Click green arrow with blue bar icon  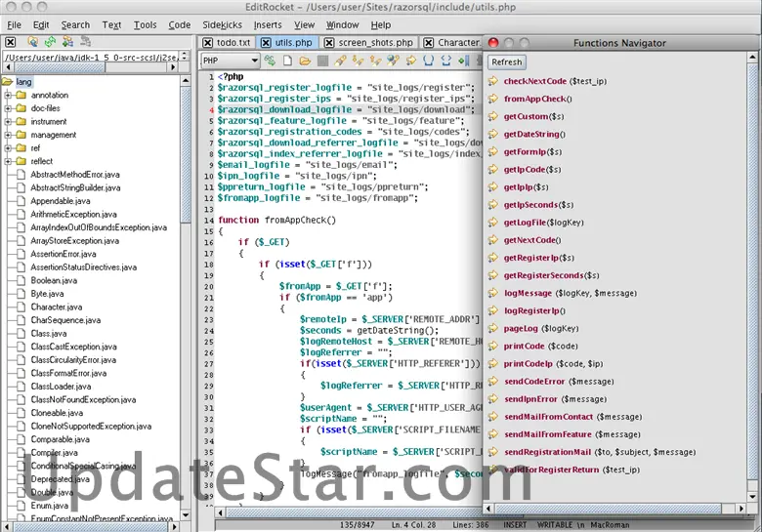point(464,61)
